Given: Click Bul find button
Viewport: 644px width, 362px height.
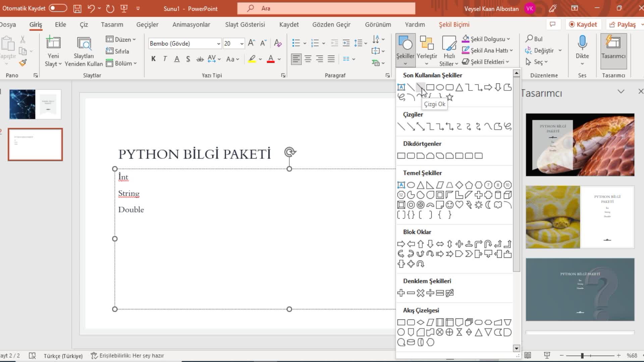Looking at the screenshot, I should tap(534, 39).
